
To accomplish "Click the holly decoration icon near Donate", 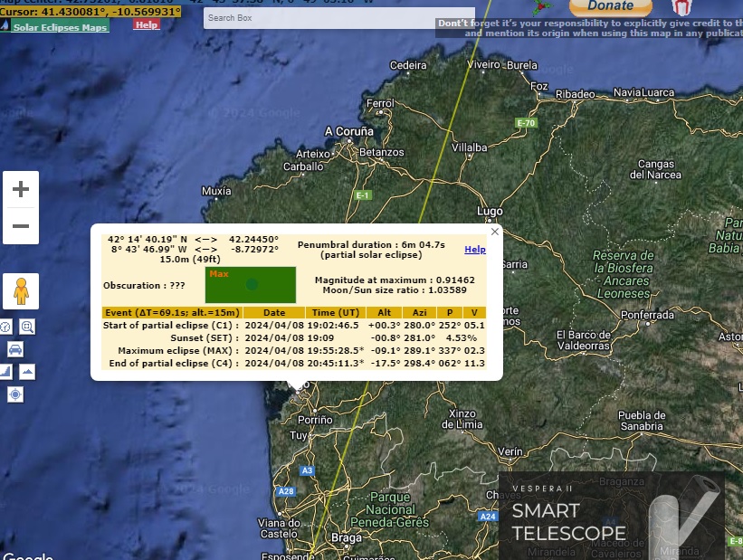I will [x=543, y=7].
